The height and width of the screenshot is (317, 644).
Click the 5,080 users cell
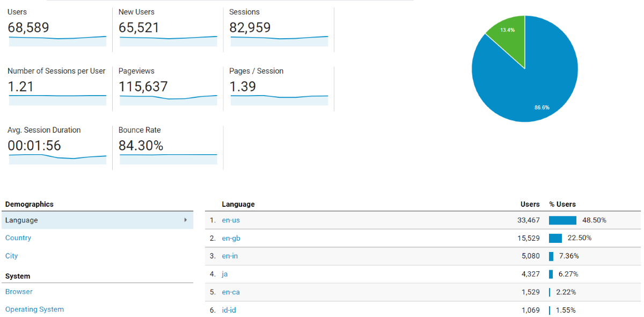tap(531, 256)
